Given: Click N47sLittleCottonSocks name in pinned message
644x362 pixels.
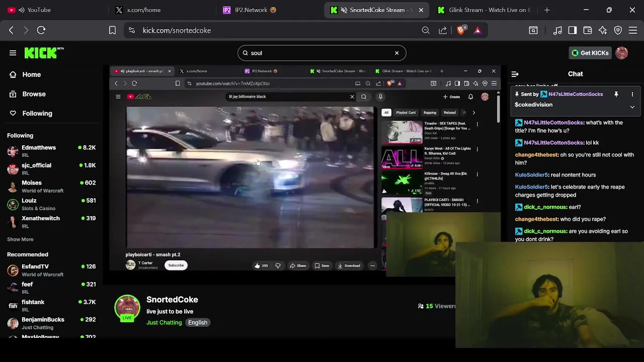Looking at the screenshot, I should point(576,94).
